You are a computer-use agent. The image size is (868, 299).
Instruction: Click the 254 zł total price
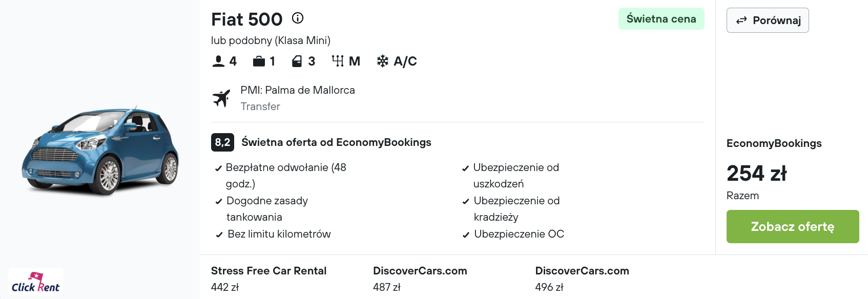point(757,174)
